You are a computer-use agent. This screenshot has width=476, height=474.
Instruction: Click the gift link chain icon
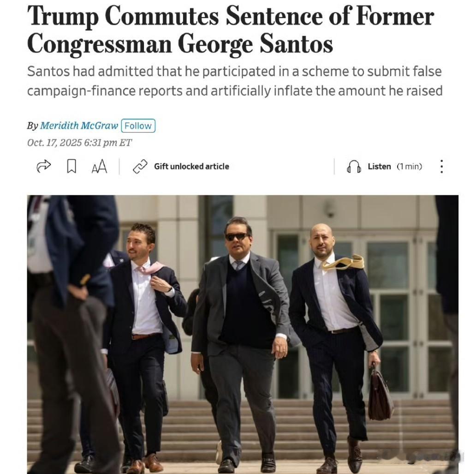[x=140, y=167]
